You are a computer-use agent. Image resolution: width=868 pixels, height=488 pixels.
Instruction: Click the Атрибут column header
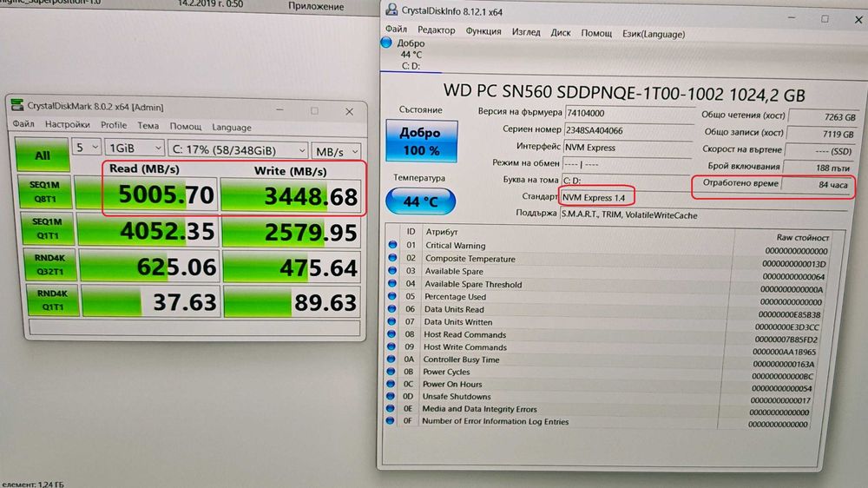coord(441,232)
